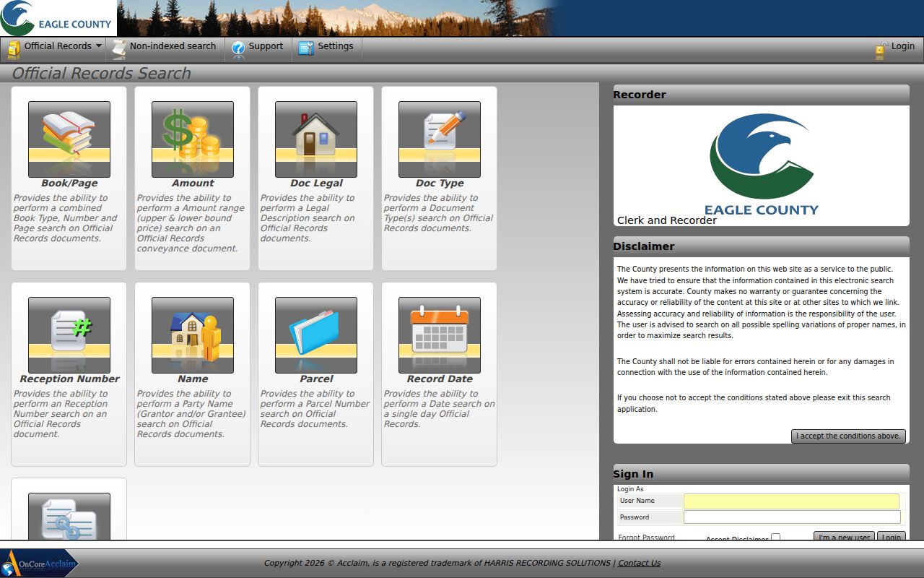Click the padlock Login icon
This screenshot has height=578, width=924.
(881, 49)
